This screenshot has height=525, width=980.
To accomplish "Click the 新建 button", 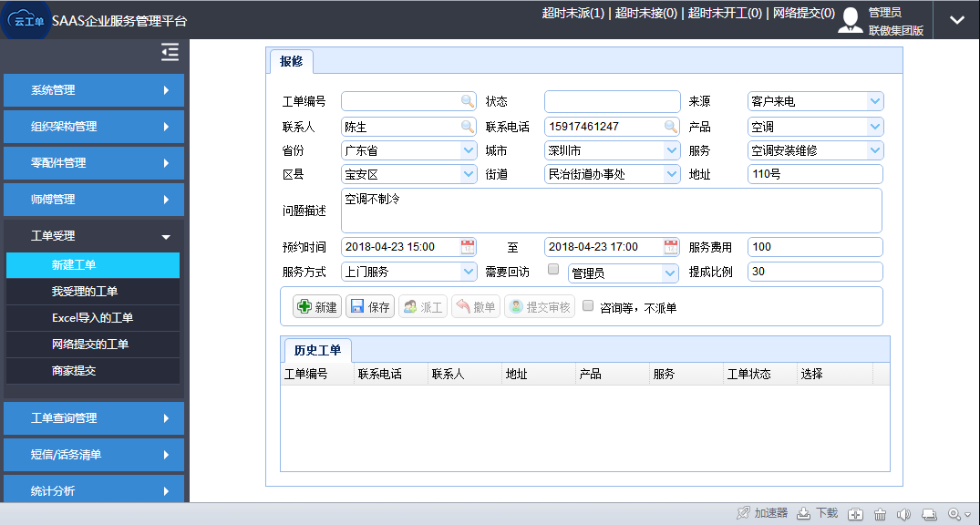I will pyautogui.click(x=317, y=307).
